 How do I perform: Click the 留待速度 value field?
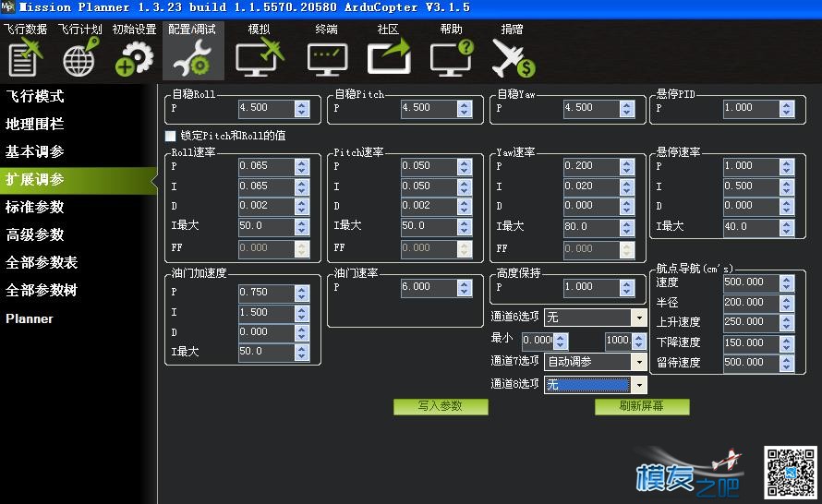751,363
